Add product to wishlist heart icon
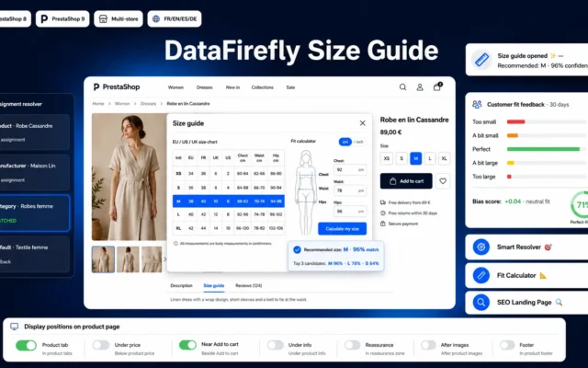This screenshot has height=368, width=588. pyautogui.click(x=443, y=181)
